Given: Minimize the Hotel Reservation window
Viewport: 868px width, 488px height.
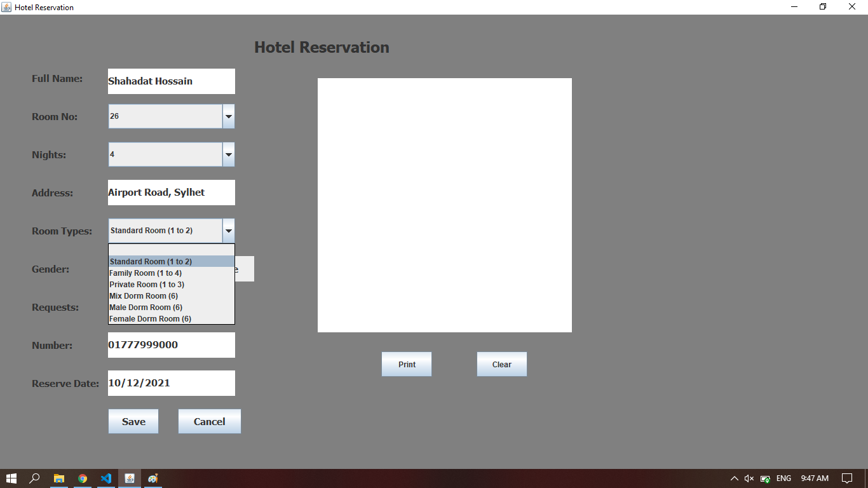Looking at the screenshot, I should click(794, 7).
